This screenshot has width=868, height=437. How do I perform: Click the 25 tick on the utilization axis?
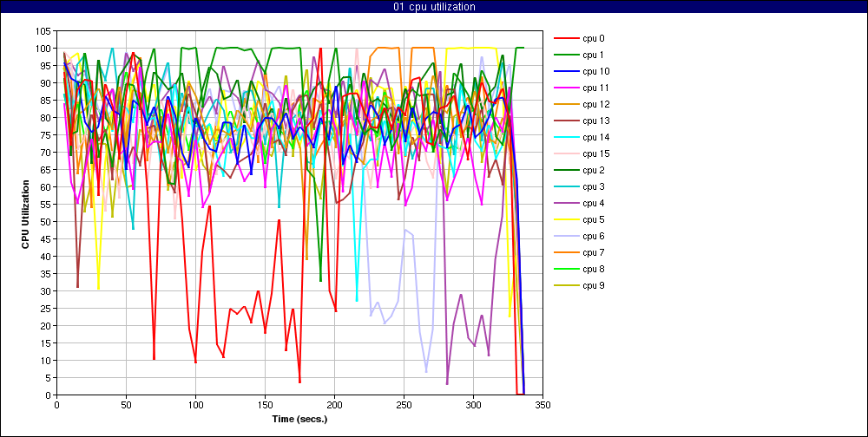pos(48,308)
